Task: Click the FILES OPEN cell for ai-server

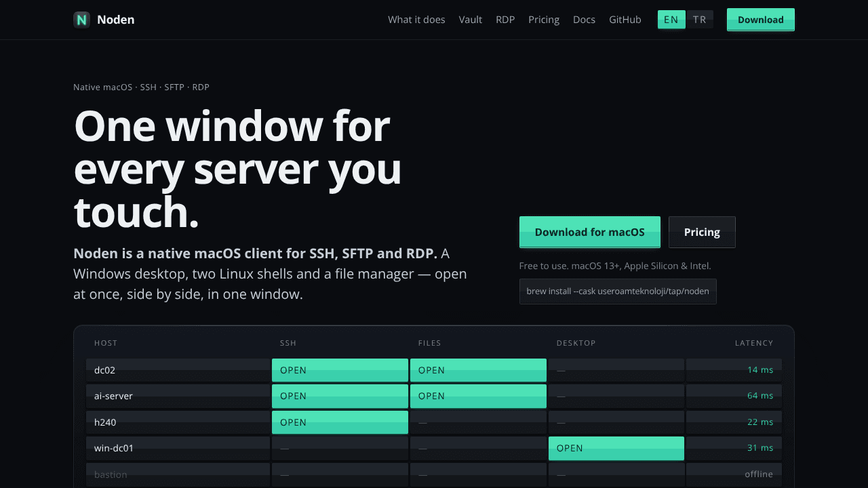Action: (478, 396)
